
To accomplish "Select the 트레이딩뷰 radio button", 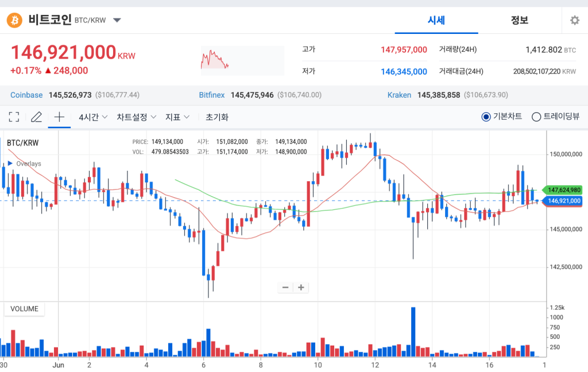I will [x=536, y=117].
